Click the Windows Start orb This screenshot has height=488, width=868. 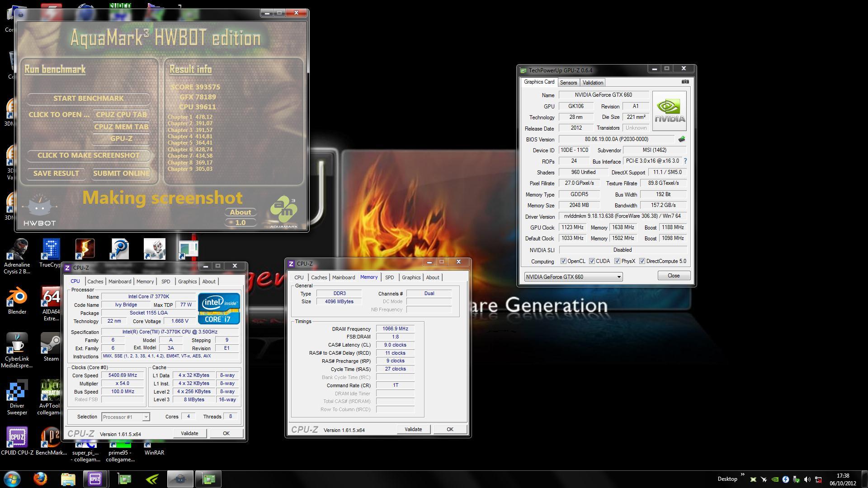(x=12, y=479)
